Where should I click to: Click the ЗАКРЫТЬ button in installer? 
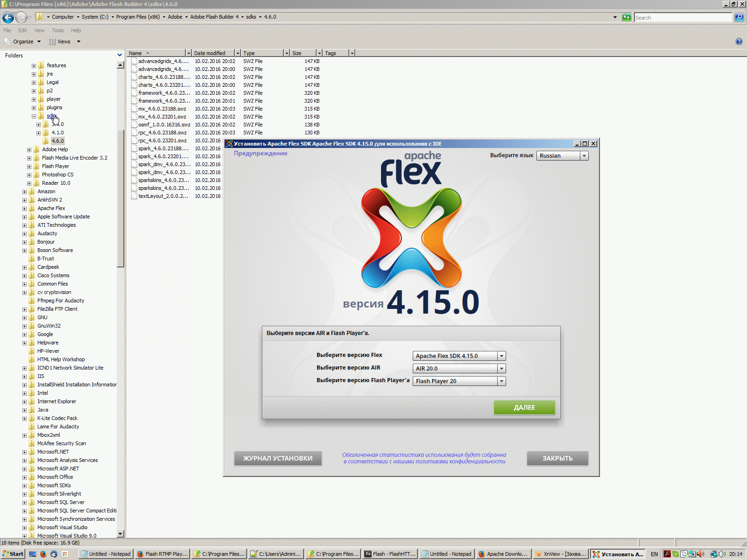click(557, 458)
